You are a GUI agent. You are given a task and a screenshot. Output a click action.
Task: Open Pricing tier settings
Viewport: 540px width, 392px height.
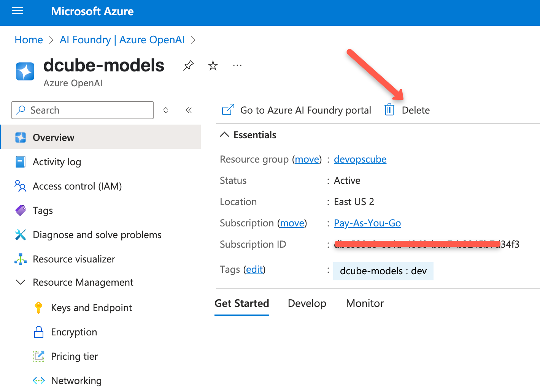[x=74, y=356]
